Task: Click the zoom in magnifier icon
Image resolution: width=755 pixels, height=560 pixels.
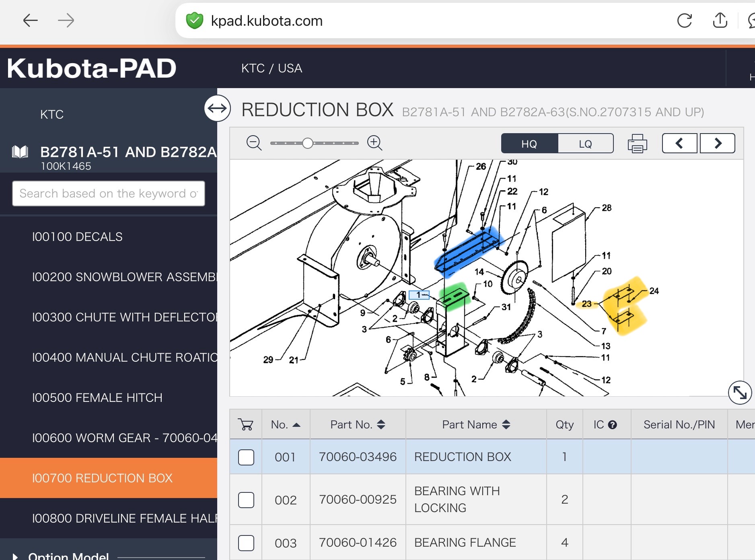Action: click(x=374, y=143)
